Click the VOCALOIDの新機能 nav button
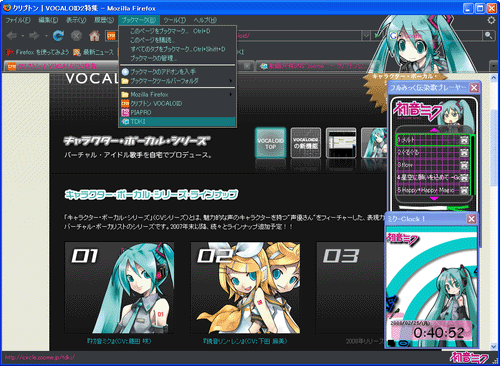 [306, 143]
